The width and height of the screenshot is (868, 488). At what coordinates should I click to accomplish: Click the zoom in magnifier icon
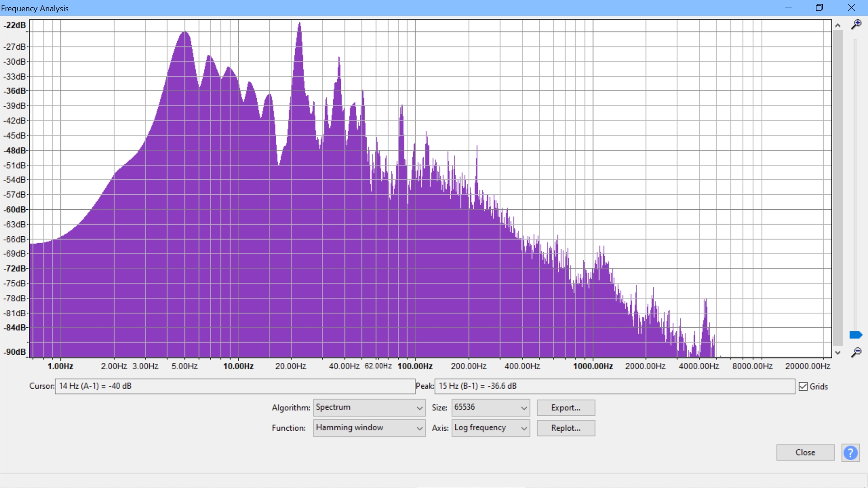[856, 24]
